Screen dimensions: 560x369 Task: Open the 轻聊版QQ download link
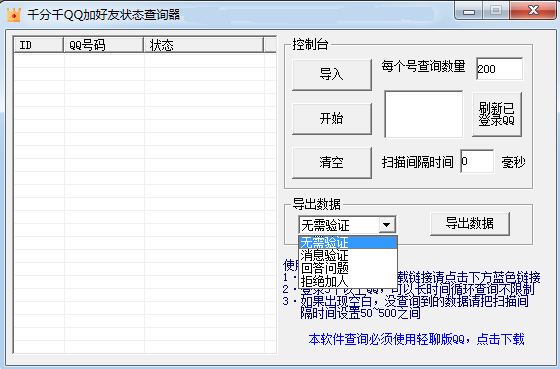[416, 339]
